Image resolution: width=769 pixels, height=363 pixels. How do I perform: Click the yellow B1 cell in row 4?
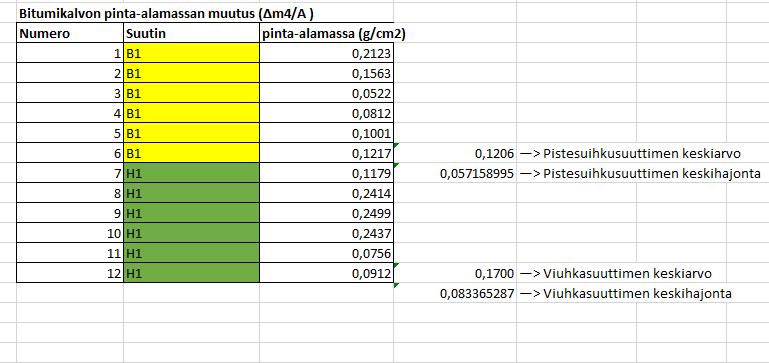click(x=191, y=113)
